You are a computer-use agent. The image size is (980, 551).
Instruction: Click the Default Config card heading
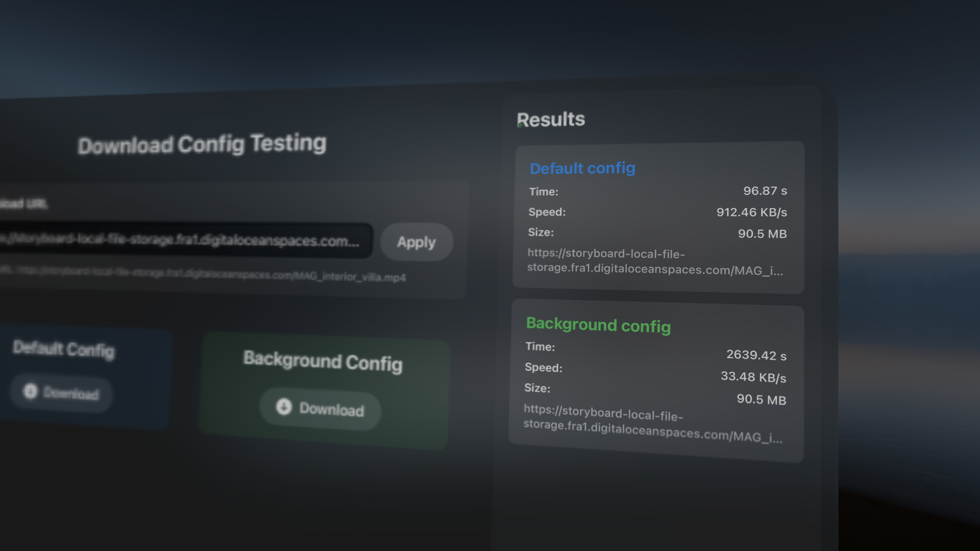[64, 349]
